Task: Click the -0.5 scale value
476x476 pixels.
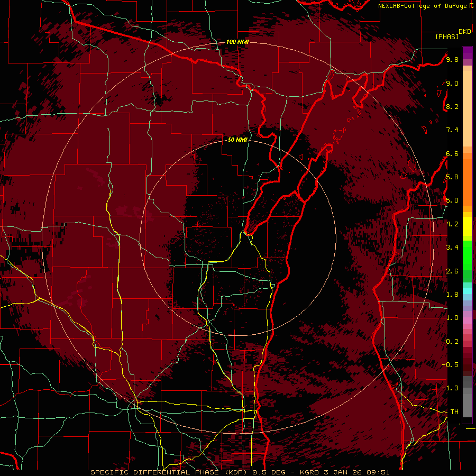Action: click(450, 365)
